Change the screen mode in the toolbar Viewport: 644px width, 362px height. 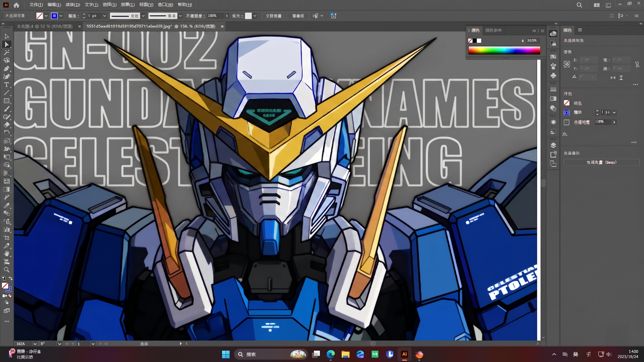tap(7, 311)
